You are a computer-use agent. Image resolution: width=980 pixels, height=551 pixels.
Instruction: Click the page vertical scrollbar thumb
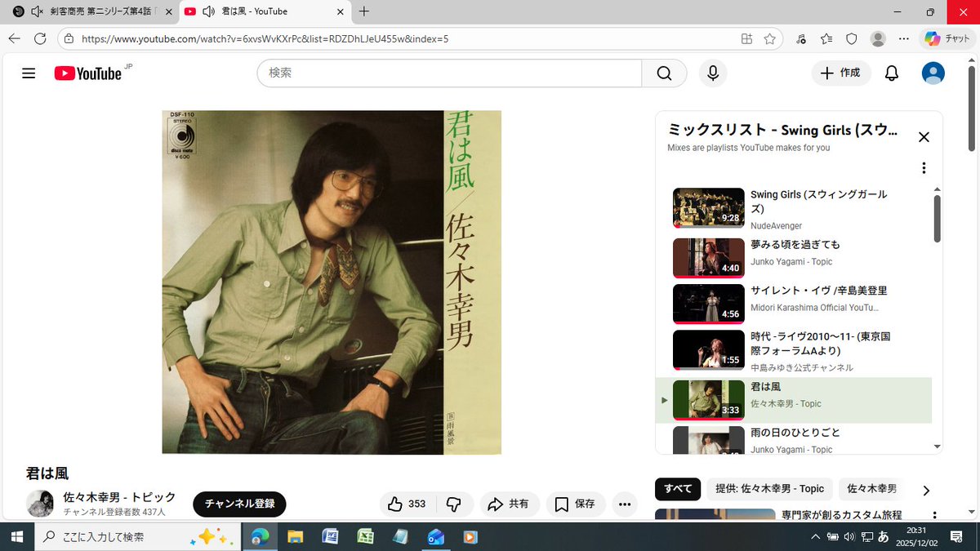(972, 109)
